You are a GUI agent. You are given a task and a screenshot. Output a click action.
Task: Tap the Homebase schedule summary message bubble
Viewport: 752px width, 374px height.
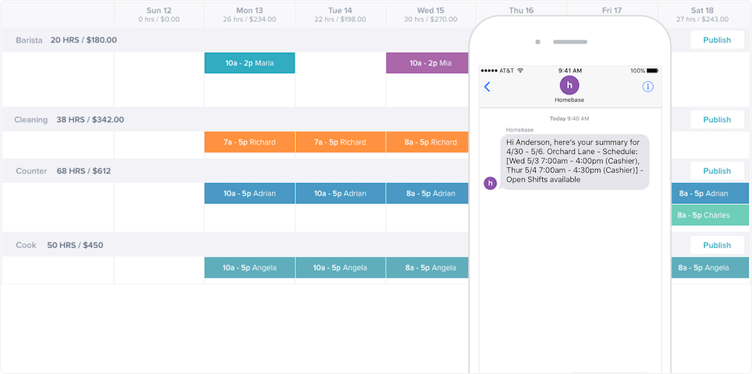tap(575, 162)
